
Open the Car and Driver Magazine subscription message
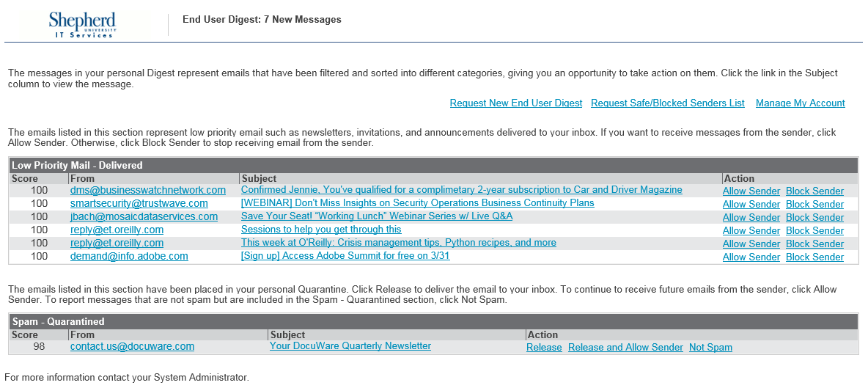tap(461, 190)
